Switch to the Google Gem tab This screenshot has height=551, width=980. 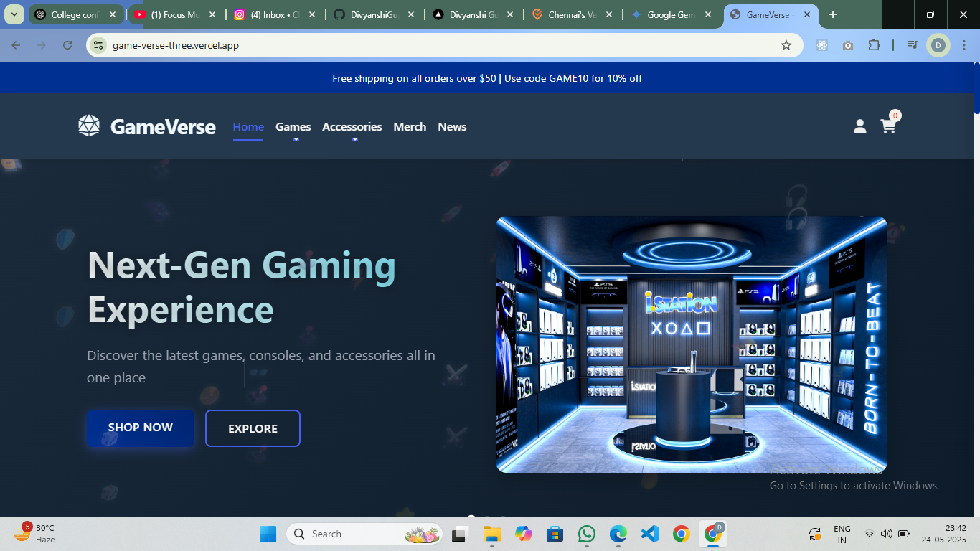coord(671,14)
